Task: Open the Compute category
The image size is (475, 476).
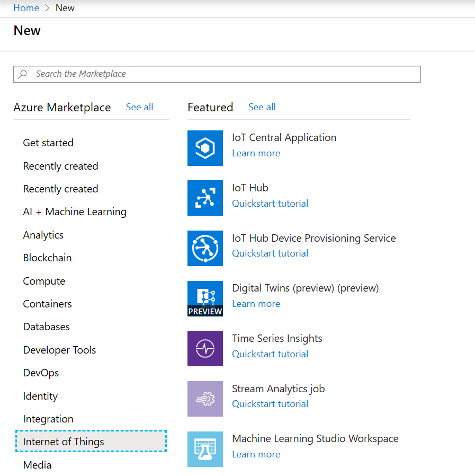Action: pyautogui.click(x=44, y=281)
